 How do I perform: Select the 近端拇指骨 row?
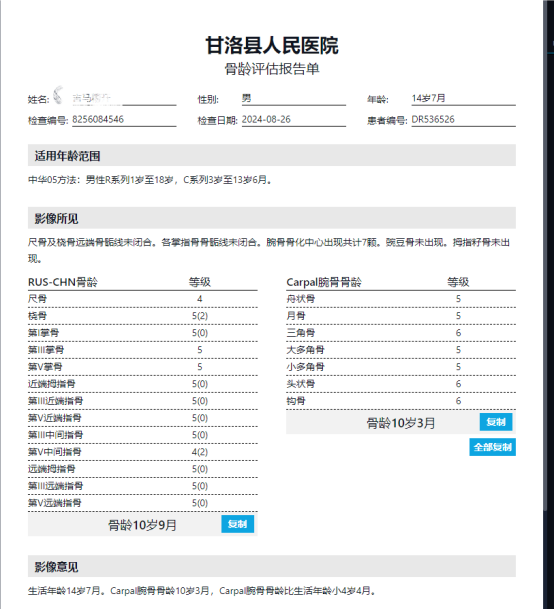143,384
